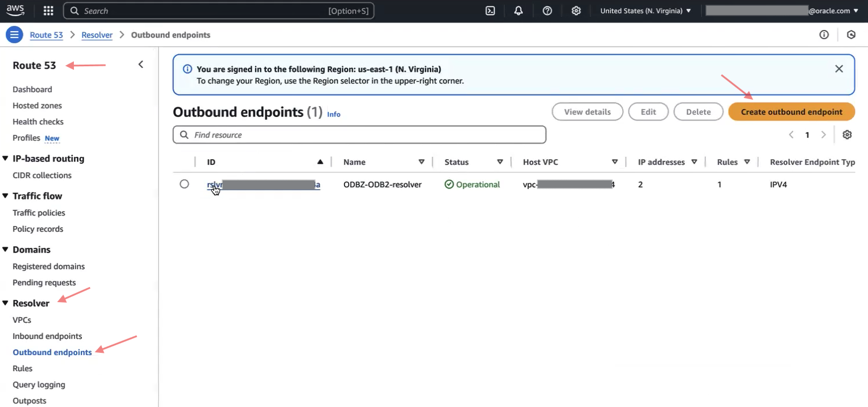
Task: Sort by the Host VPC column
Action: [615, 162]
